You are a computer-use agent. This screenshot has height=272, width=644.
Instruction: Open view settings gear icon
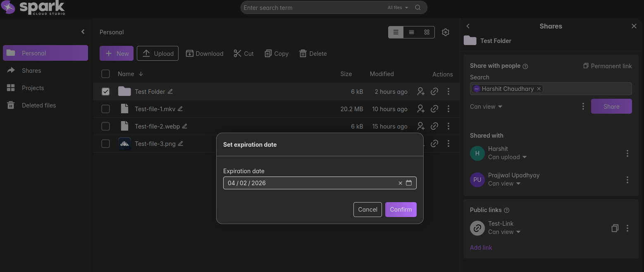point(445,32)
